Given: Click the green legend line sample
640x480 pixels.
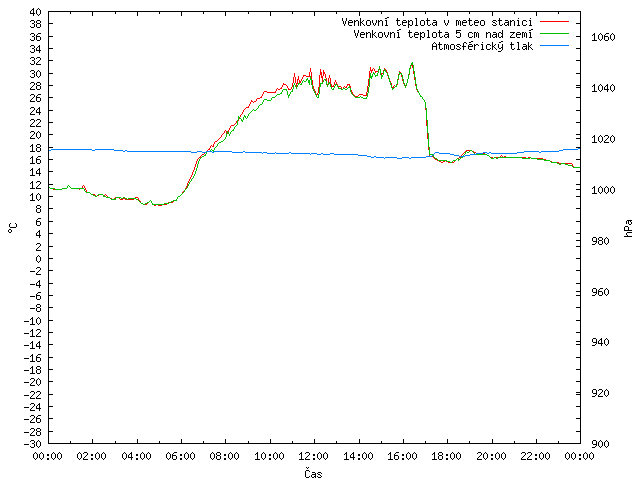Looking at the screenshot, I should coord(554,34).
